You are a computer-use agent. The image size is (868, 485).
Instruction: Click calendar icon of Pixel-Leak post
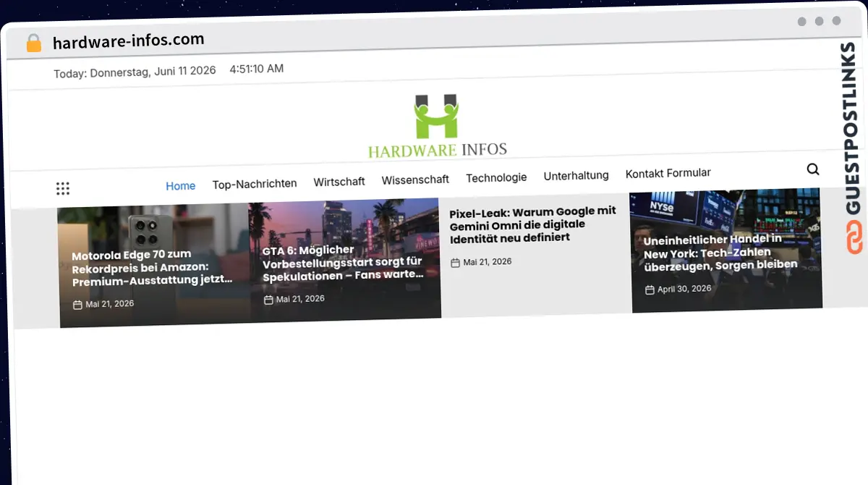[455, 263]
